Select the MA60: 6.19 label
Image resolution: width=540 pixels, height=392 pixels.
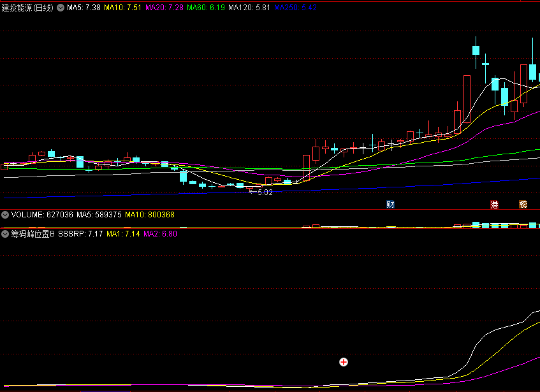tap(206, 8)
